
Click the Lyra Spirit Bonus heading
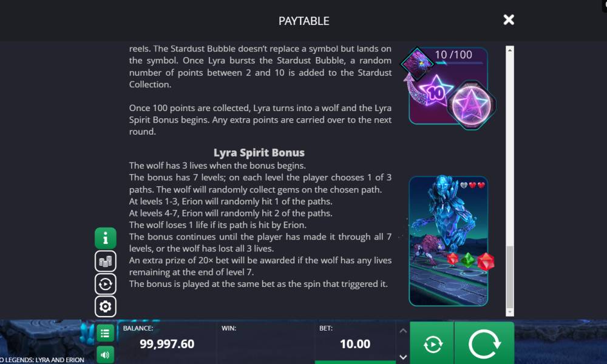click(259, 153)
